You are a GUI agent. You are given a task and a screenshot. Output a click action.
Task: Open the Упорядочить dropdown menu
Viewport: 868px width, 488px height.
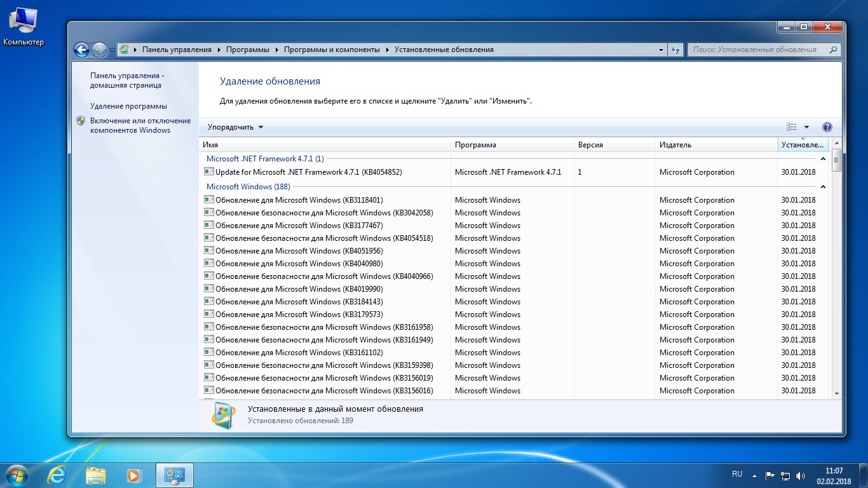[x=235, y=127]
